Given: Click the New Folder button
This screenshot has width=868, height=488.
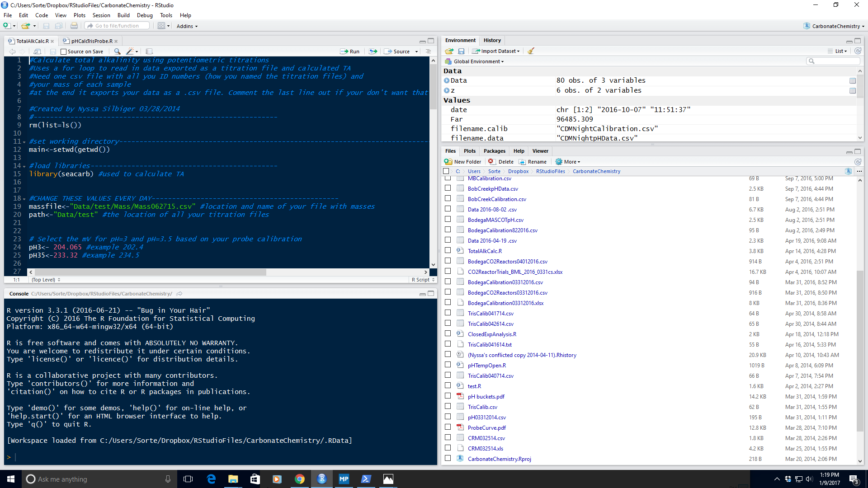Looking at the screenshot, I should [x=463, y=162].
